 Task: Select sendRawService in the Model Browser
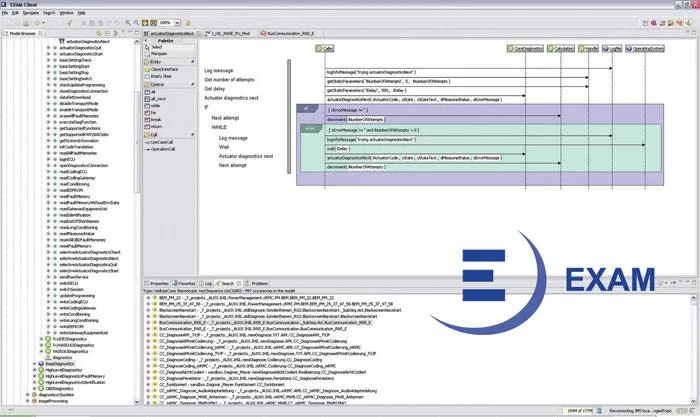(74, 277)
